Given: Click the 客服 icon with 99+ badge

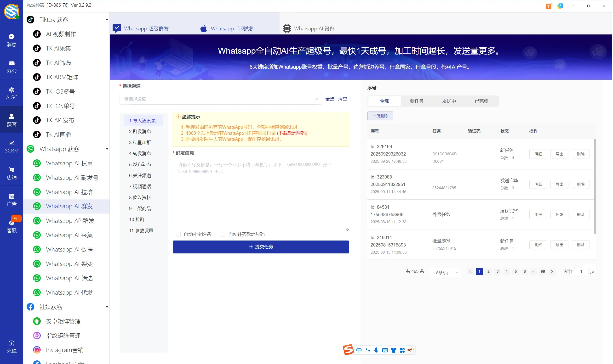Looking at the screenshot, I should coord(11,225).
